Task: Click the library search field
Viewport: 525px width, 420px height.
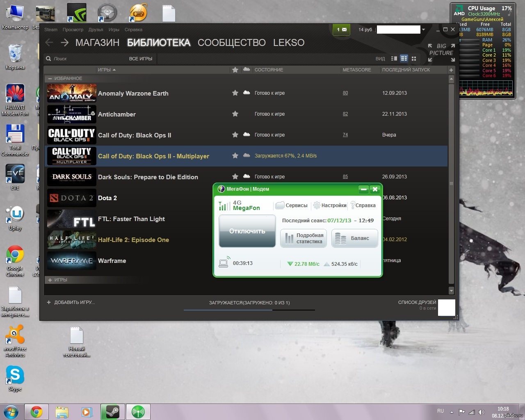Action: click(86, 59)
